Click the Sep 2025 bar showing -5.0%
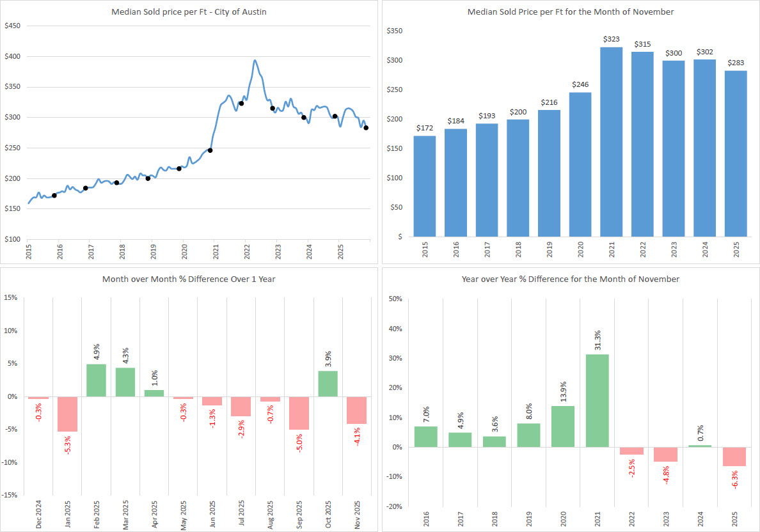The width and height of the screenshot is (760, 532). pos(299,413)
